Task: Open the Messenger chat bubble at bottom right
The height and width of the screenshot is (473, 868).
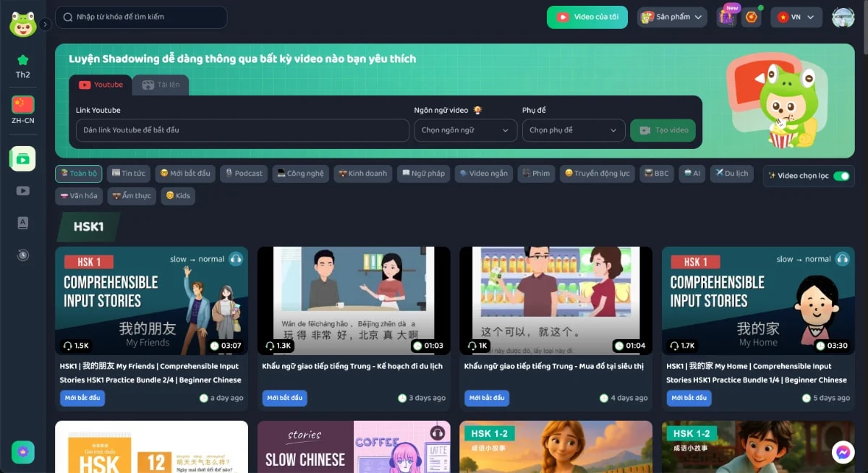Action: tap(843, 451)
